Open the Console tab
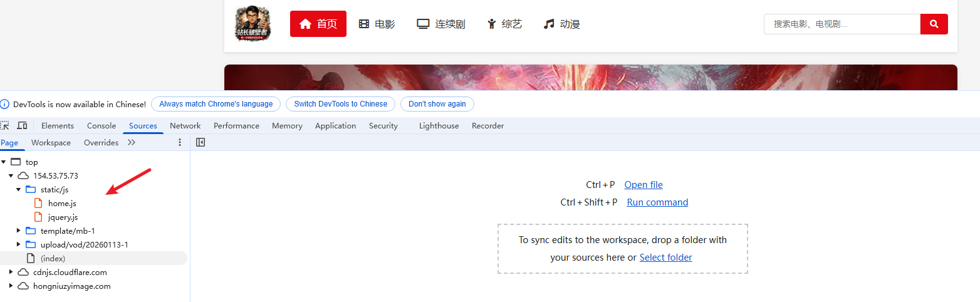Viewport: 980px width, 302px height. pyautogui.click(x=102, y=125)
